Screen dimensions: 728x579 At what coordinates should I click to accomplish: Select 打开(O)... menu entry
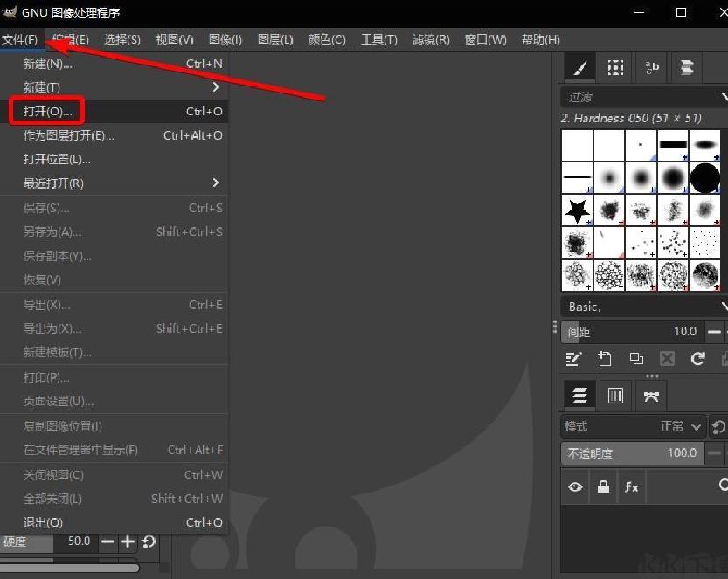(114, 112)
